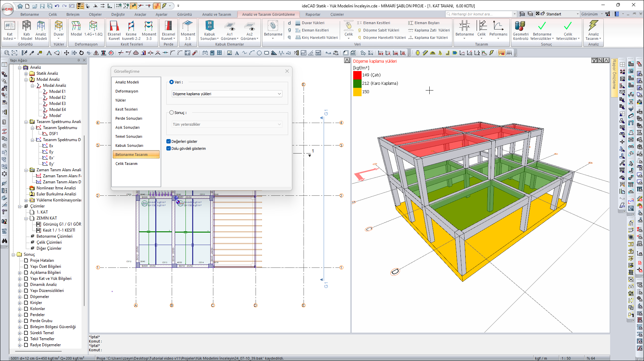The height and width of the screenshot is (361, 644).
Task: Select the Veri radio button
Action: click(172, 82)
